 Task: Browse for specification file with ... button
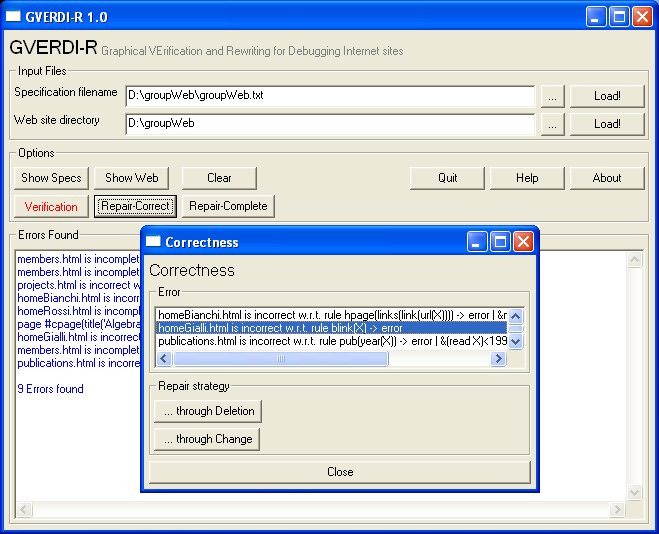553,97
